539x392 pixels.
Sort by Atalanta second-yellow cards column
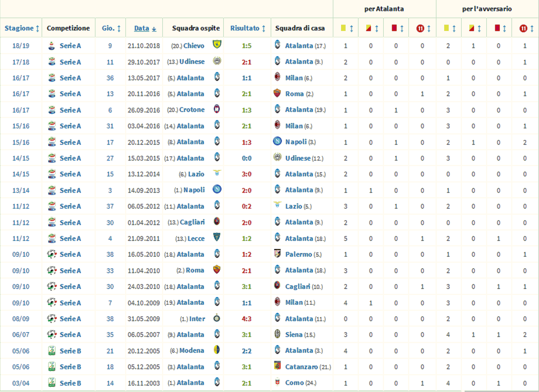point(372,28)
